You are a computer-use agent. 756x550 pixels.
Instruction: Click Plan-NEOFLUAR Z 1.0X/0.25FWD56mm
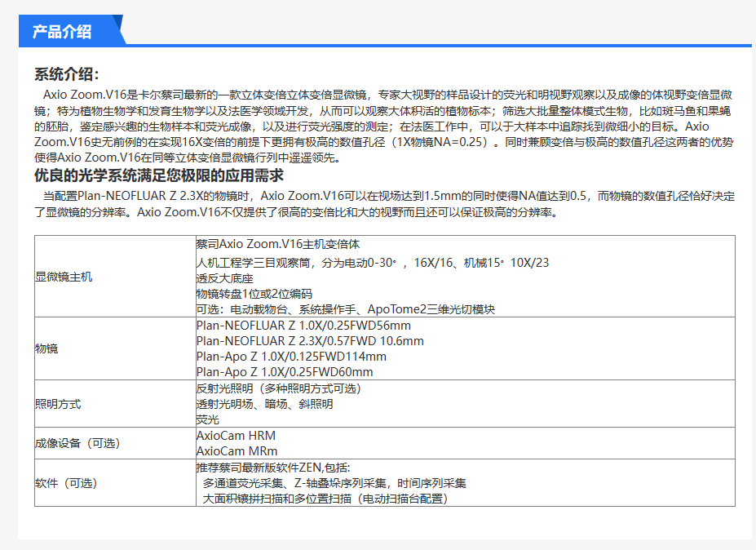pyautogui.click(x=303, y=325)
